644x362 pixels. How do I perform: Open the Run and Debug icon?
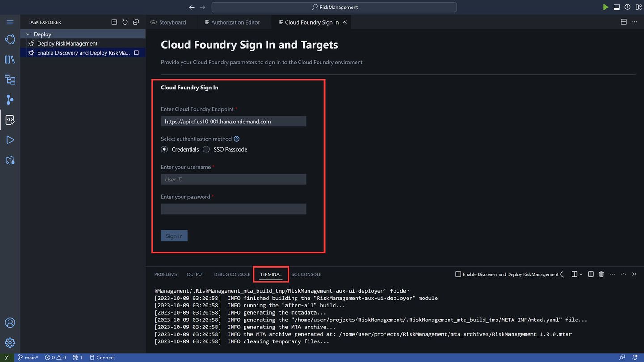(10, 140)
